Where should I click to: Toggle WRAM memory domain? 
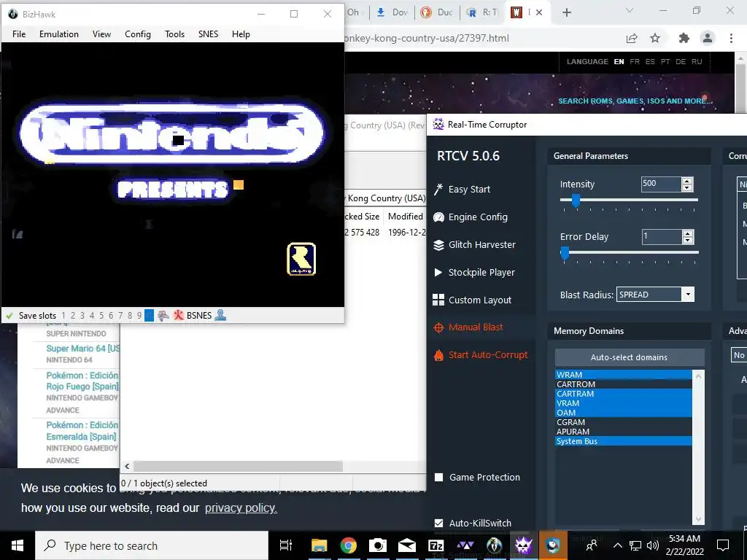coord(624,375)
